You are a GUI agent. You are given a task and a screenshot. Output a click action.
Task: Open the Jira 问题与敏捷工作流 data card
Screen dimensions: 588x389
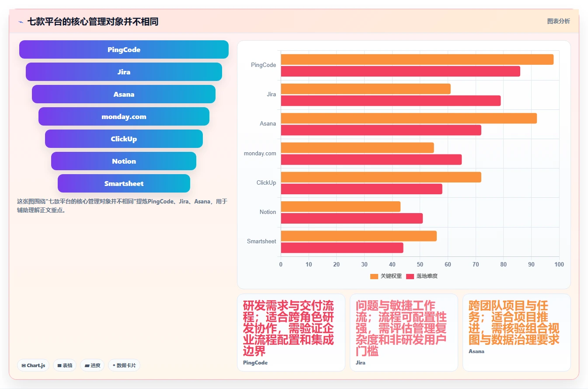(x=404, y=333)
